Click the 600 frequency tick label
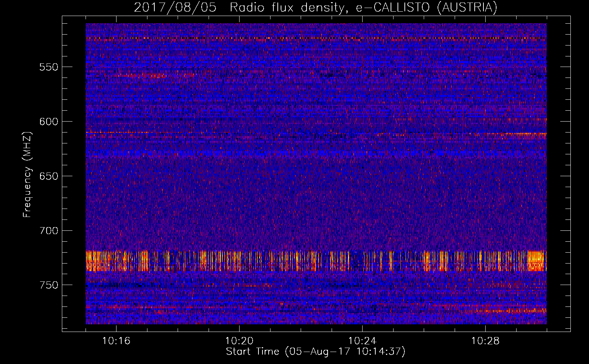Screen dimensions: 589x364 tap(49, 122)
